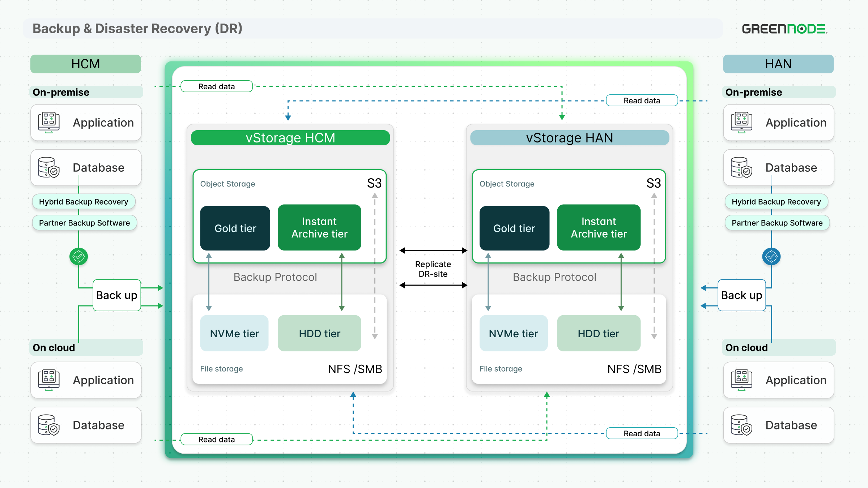This screenshot has height=488, width=868.
Task: Click the blue verified checkmark badge under HAN
Action: [771, 257]
